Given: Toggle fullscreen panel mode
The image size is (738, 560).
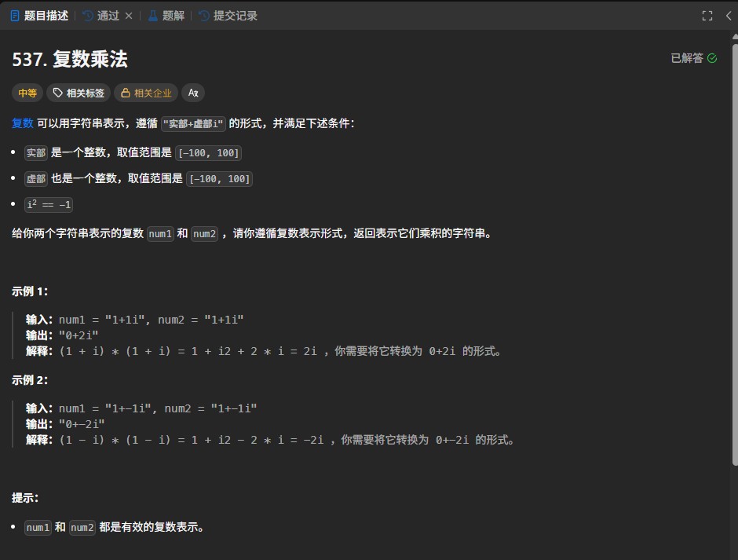Looking at the screenshot, I should pyautogui.click(x=707, y=16).
